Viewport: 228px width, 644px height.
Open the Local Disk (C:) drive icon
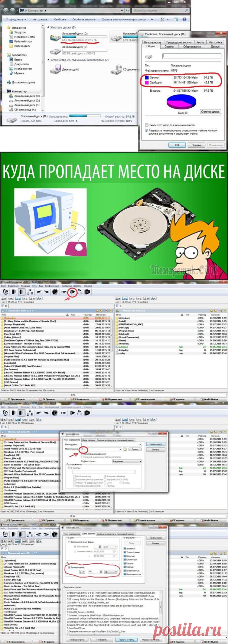tap(55, 37)
